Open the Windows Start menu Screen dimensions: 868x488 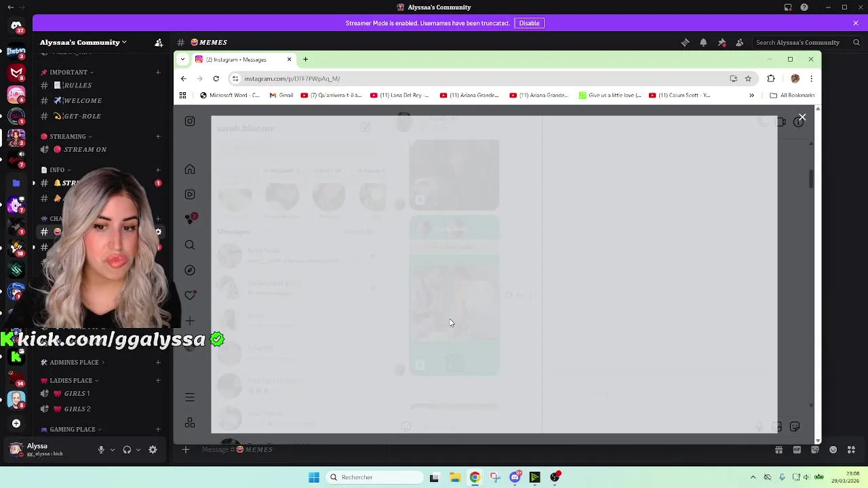(x=314, y=477)
